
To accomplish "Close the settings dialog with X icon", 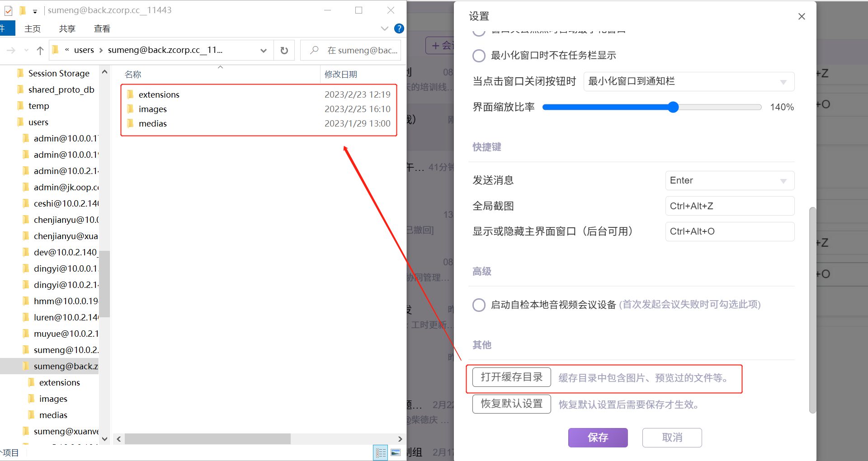I will click(x=802, y=17).
